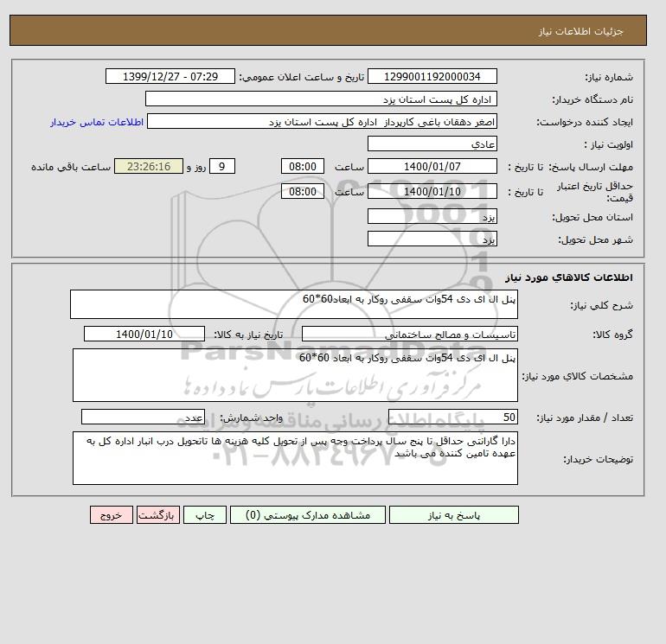Click the اولویت نیاز field showing عادی
666x644 pixels.
tap(432, 143)
